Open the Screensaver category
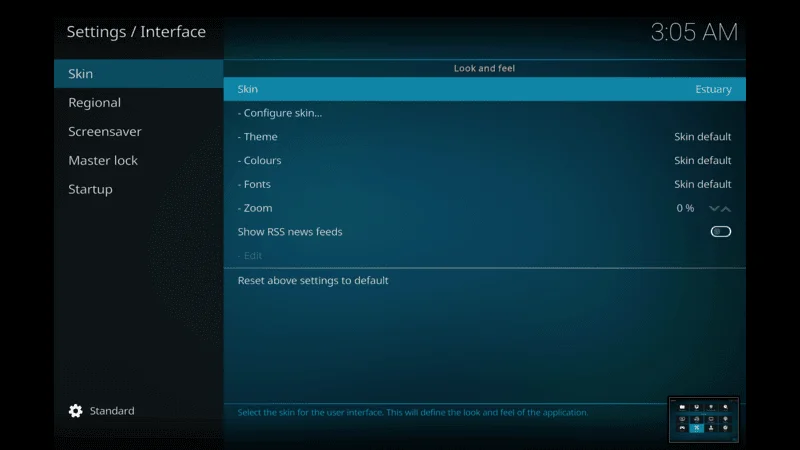The height and width of the screenshot is (450, 800). tap(139, 132)
